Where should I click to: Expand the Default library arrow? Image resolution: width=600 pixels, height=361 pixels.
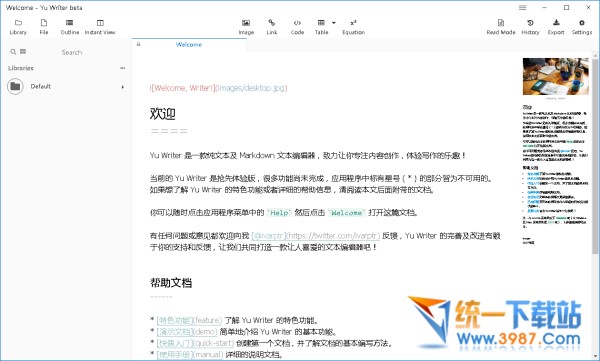[x=123, y=87]
